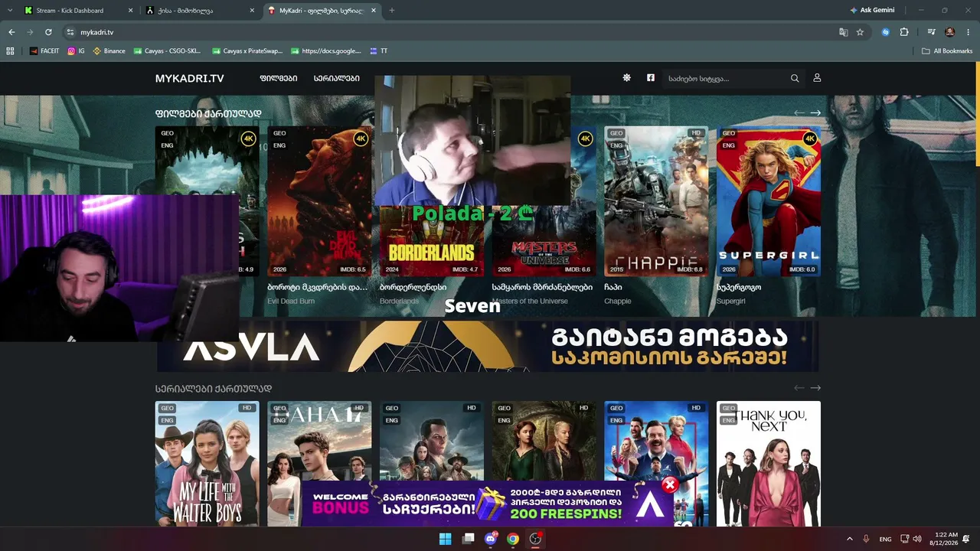Click the address bar showing mykadri.tv
Image resolution: width=980 pixels, height=551 pixels.
tap(452, 32)
